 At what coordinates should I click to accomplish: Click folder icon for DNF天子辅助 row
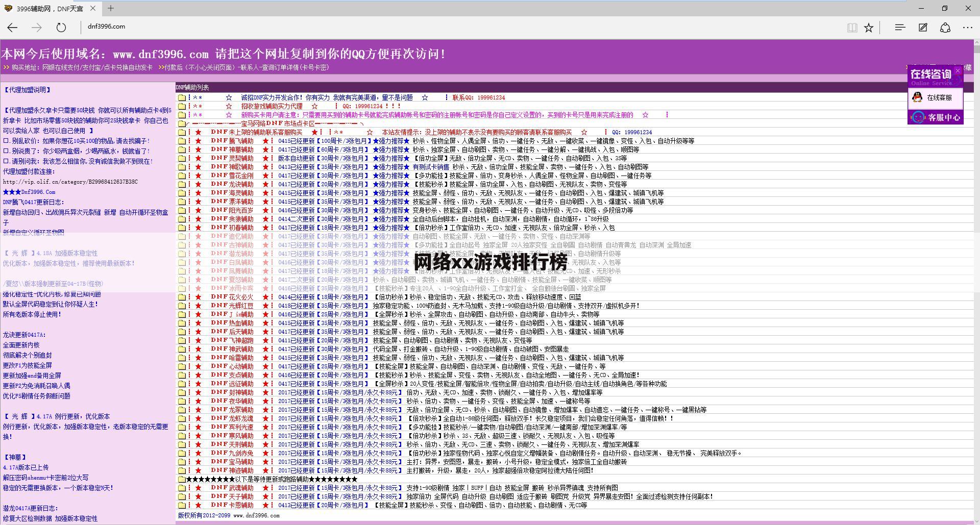[x=182, y=497]
